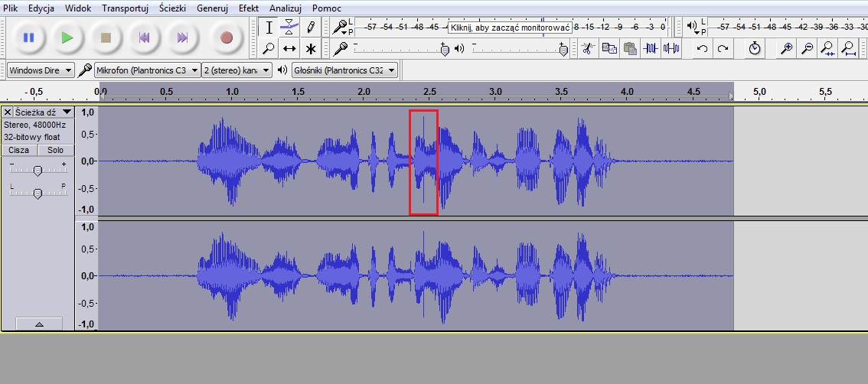The image size is (868, 384).
Task: Open the Mikrofon (Plantronics) input device dropdown
Action: pos(148,70)
